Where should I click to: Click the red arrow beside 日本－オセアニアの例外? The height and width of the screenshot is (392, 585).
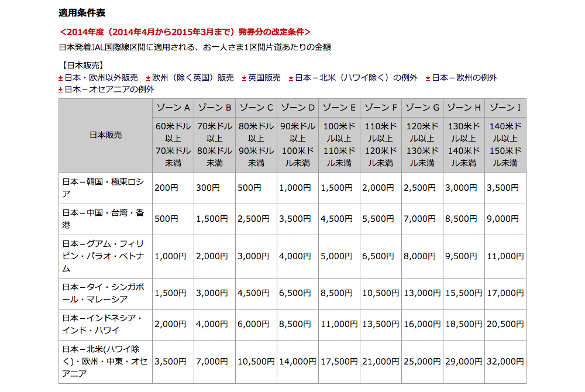pos(61,90)
